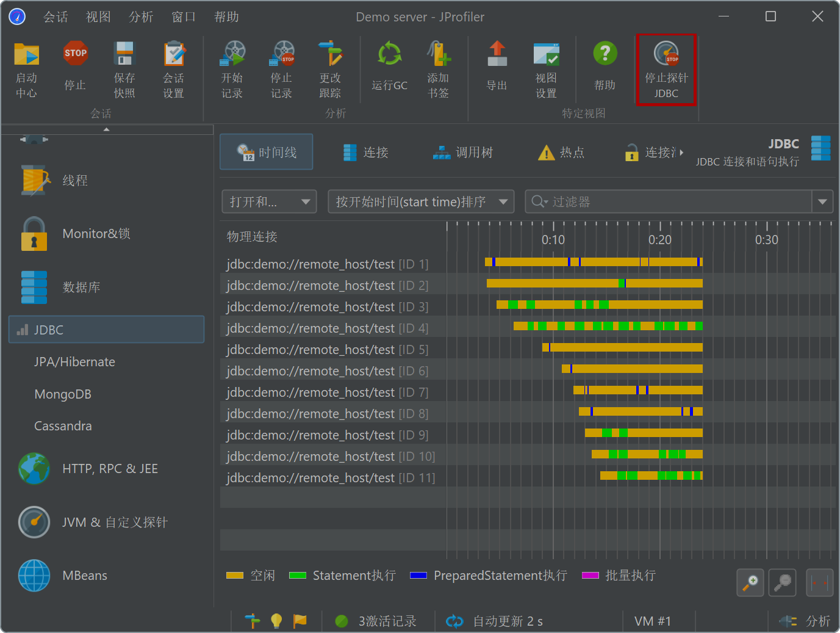This screenshot has height=633, width=840.
Task: Select MongoDB in the sidebar
Action: 63,394
